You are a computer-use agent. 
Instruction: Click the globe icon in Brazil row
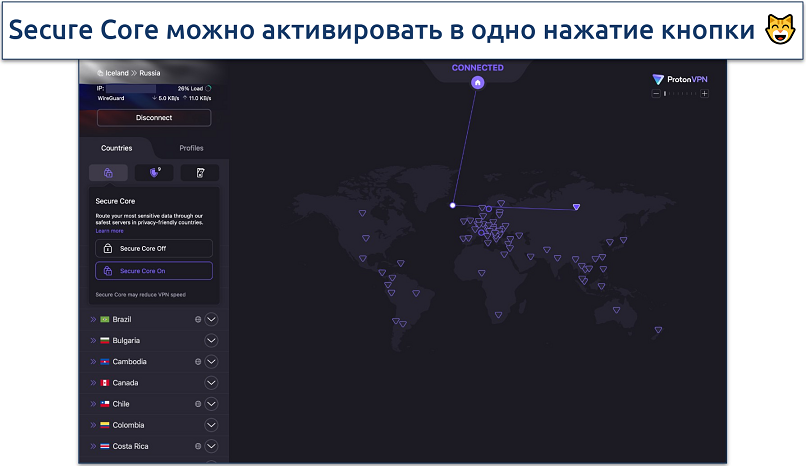tap(197, 320)
